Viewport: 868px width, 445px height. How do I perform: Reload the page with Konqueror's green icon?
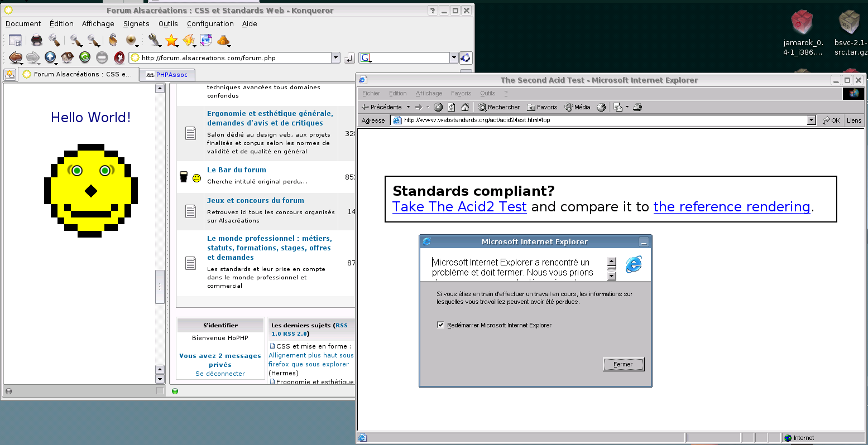[x=85, y=57]
